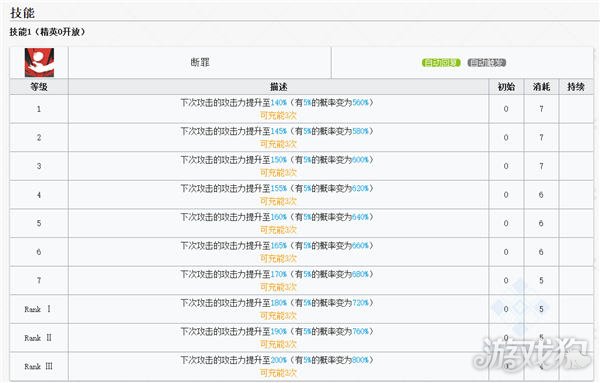The image size is (600, 383).
Task: Click the 消耗 value 6 in level 6 row
Action: [541, 252]
